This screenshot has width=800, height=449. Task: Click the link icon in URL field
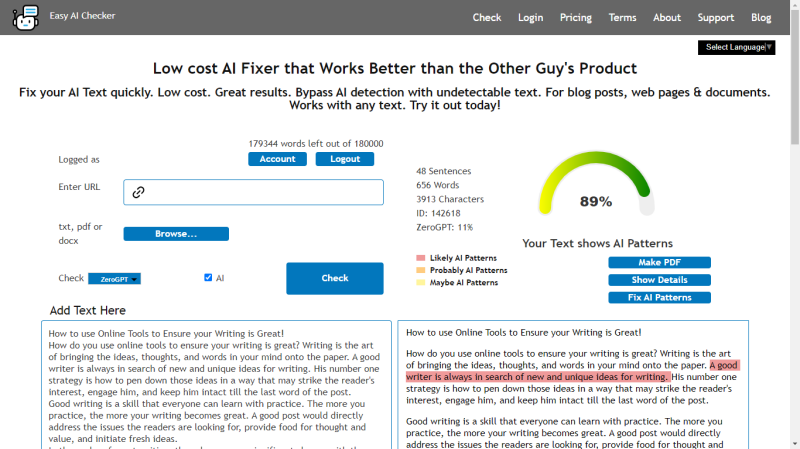[139, 192]
